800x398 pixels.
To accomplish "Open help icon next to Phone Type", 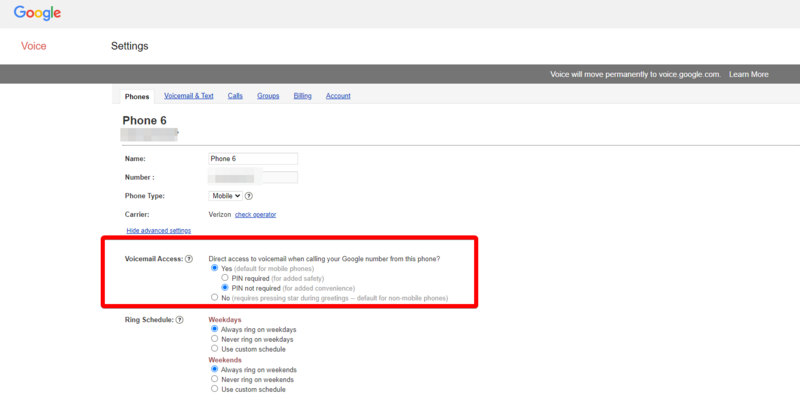I will [x=249, y=196].
